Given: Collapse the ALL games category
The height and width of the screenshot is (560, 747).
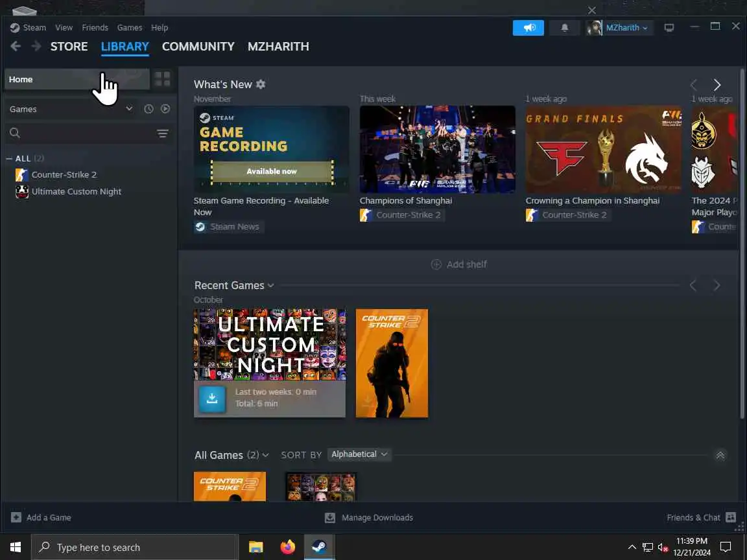Looking at the screenshot, I should click(x=9, y=159).
